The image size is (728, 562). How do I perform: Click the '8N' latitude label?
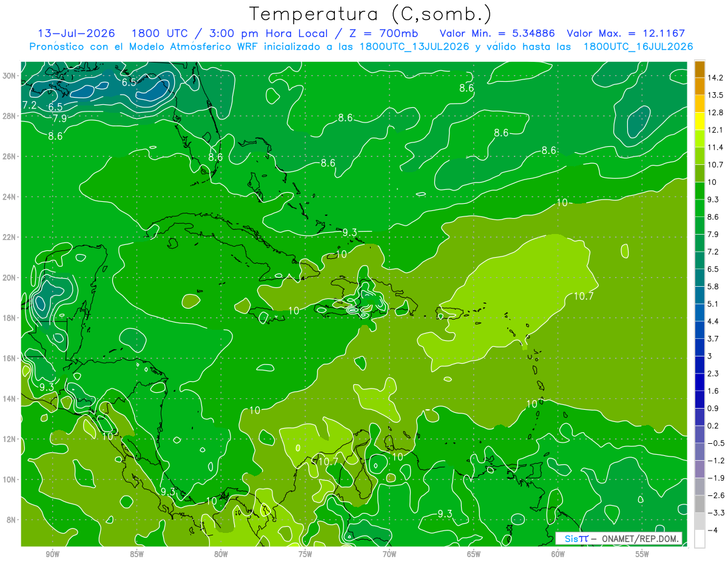coord(12,520)
